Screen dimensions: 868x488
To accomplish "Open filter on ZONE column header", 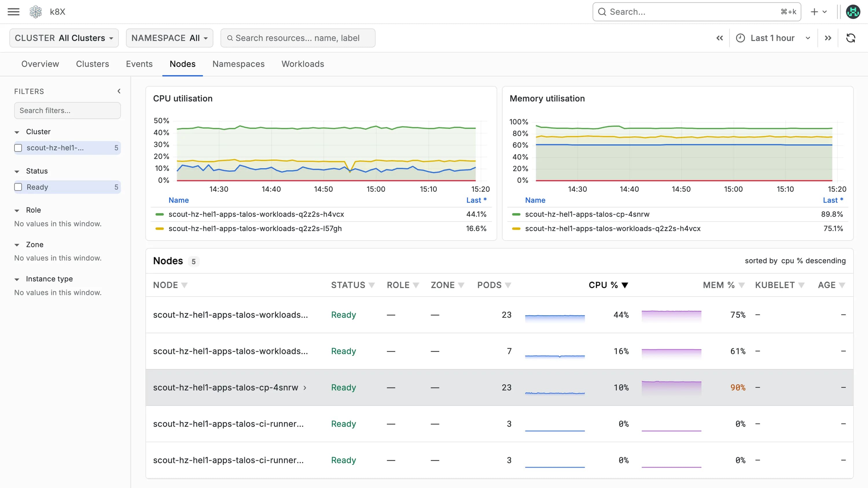I will tap(461, 285).
